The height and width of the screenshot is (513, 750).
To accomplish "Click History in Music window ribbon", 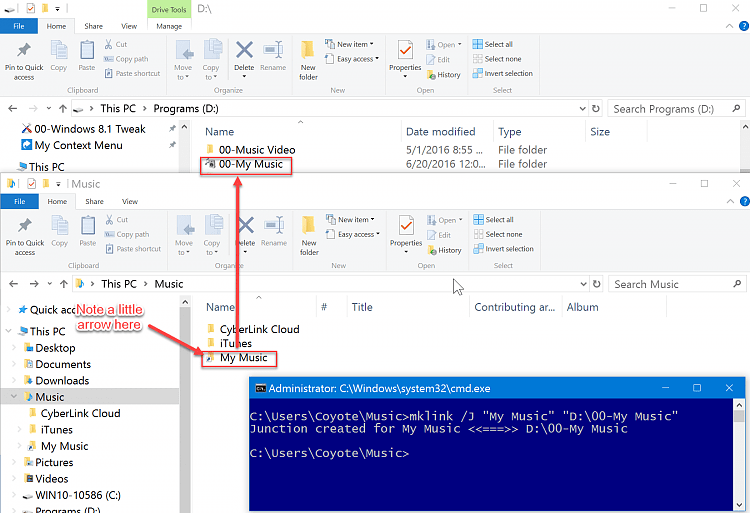I will coord(444,250).
